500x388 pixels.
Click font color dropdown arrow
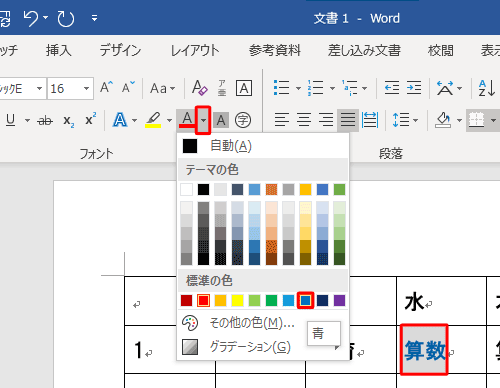tap(203, 120)
